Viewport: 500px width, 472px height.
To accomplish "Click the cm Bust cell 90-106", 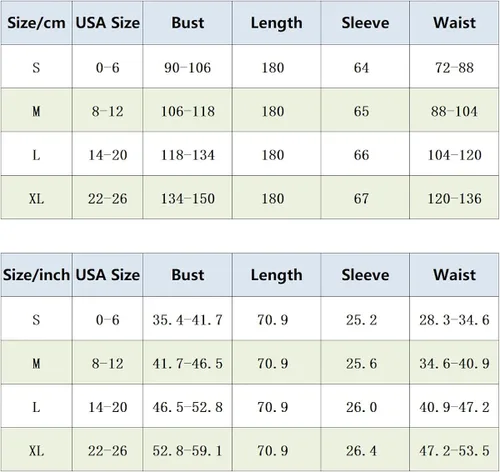I will pos(188,68).
